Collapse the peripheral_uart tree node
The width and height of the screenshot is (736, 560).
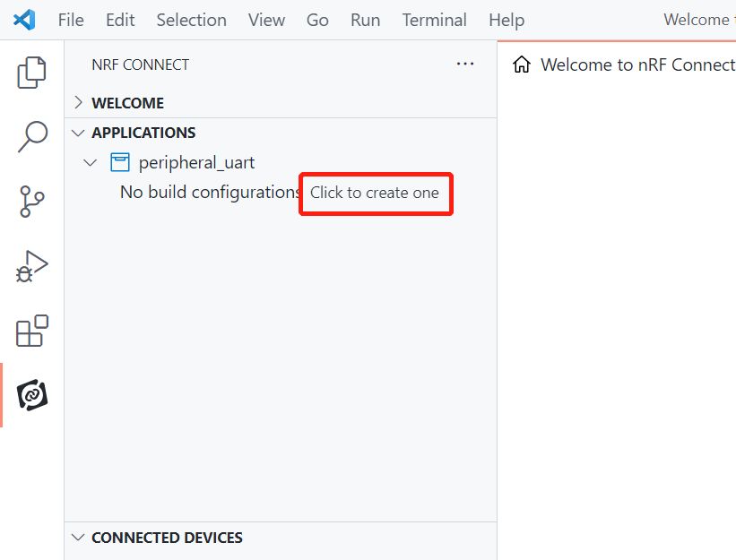point(90,162)
